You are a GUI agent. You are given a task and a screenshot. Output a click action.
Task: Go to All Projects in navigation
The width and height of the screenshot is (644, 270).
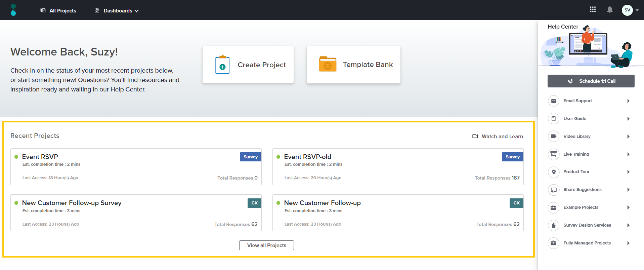click(x=58, y=11)
